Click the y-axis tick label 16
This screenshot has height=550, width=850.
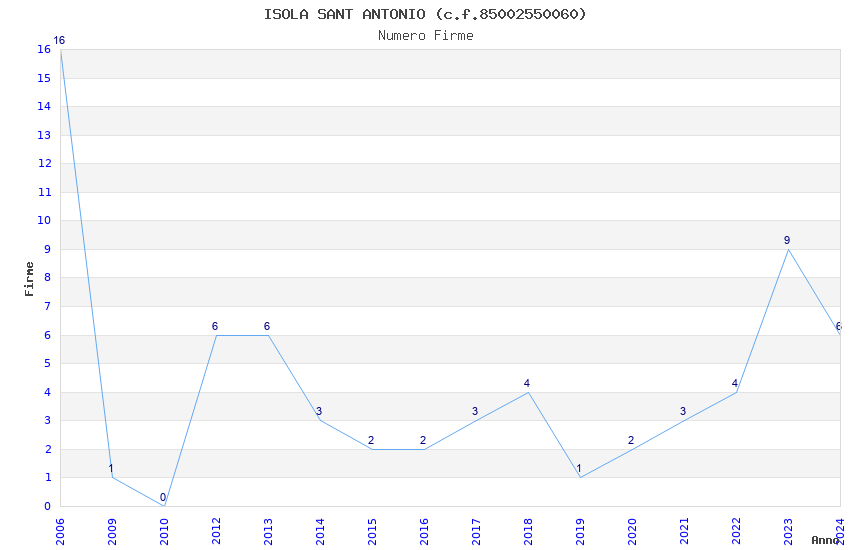point(44,49)
